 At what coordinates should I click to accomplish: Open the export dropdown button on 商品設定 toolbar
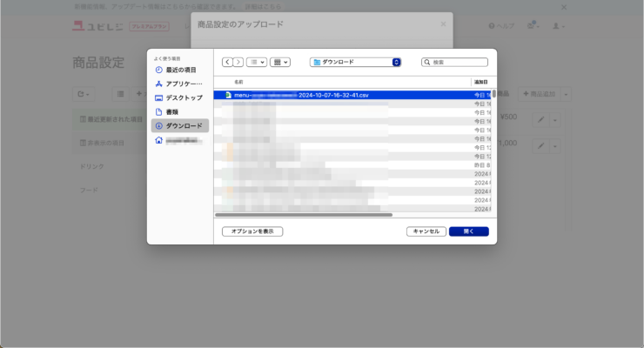click(84, 94)
